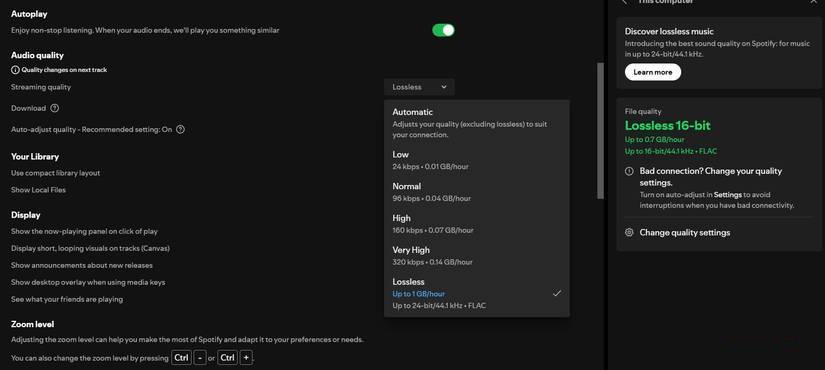Select Very High 320 kbps quality
Image resolution: width=825 pixels, height=370 pixels.
coord(477,255)
